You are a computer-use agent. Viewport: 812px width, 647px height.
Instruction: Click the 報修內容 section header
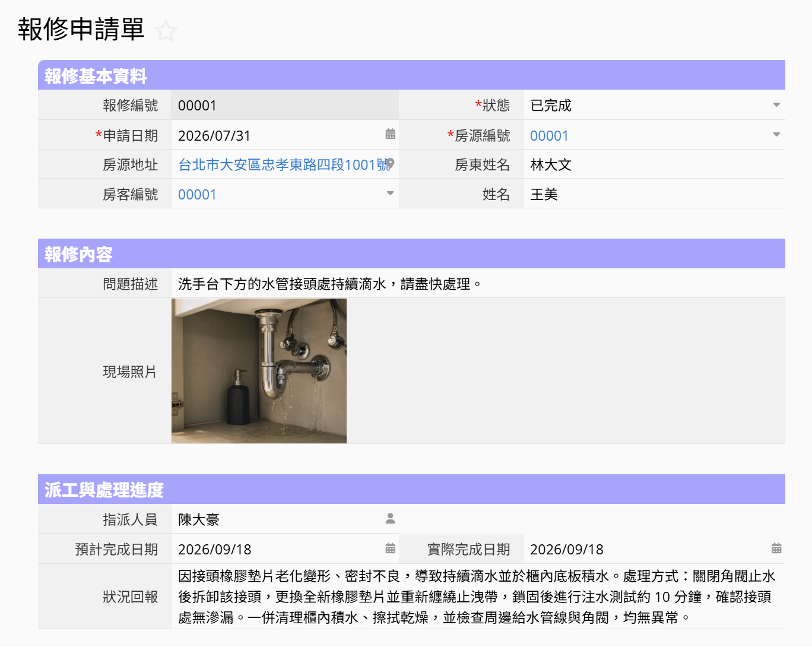411,253
